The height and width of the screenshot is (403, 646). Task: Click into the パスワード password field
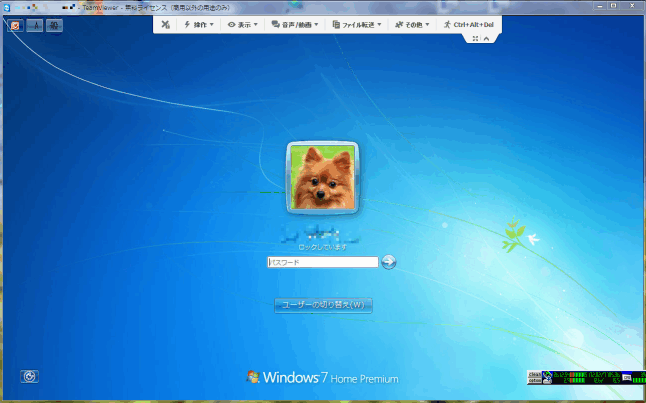[323, 262]
